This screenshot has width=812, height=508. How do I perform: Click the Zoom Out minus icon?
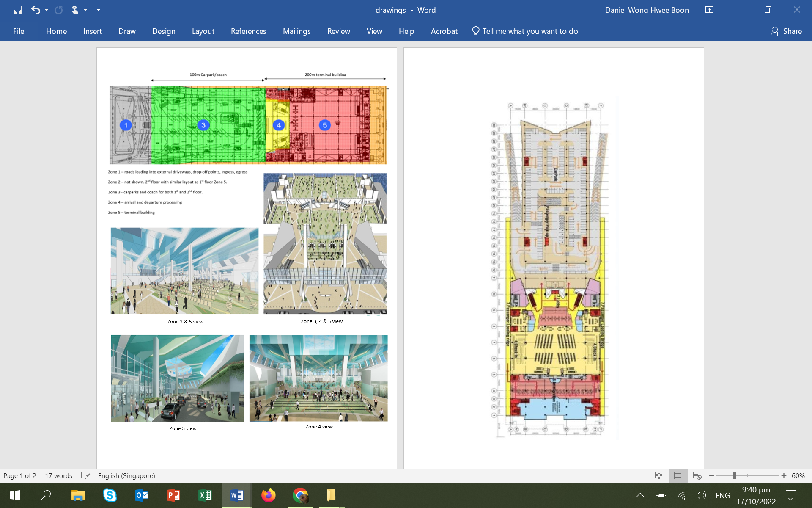(711, 475)
